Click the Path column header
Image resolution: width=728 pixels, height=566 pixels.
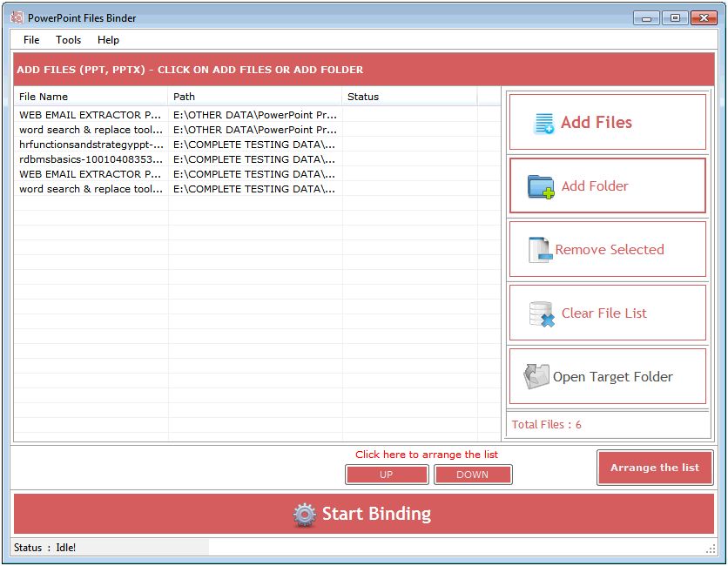[254, 97]
